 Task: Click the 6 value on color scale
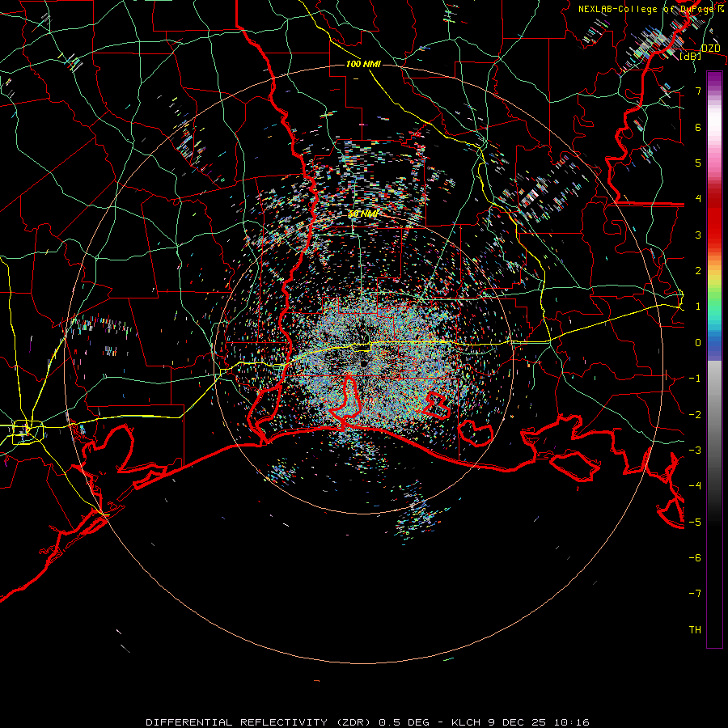(x=698, y=127)
